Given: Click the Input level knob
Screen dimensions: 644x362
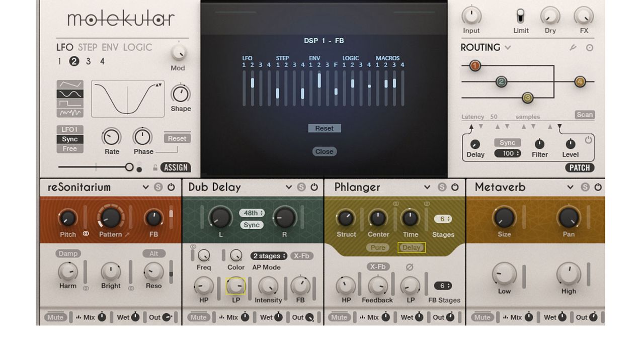Looking at the screenshot, I should [x=471, y=16].
